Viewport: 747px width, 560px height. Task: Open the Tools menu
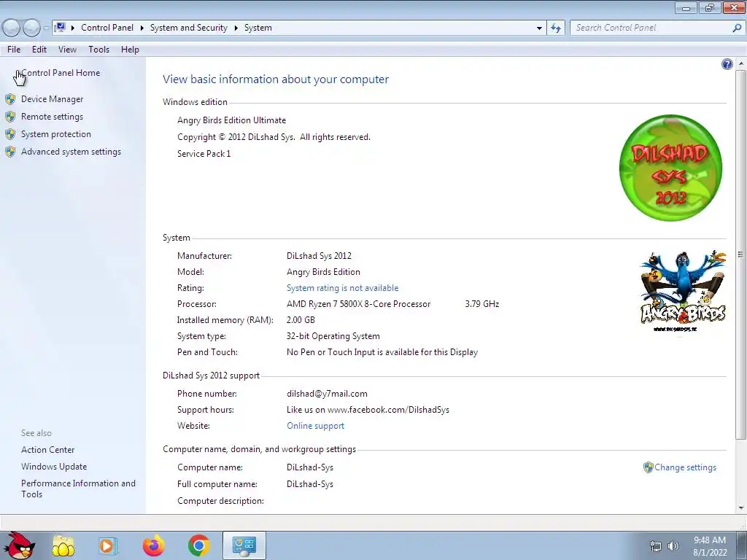pyautogui.click(x=98, y=50)
